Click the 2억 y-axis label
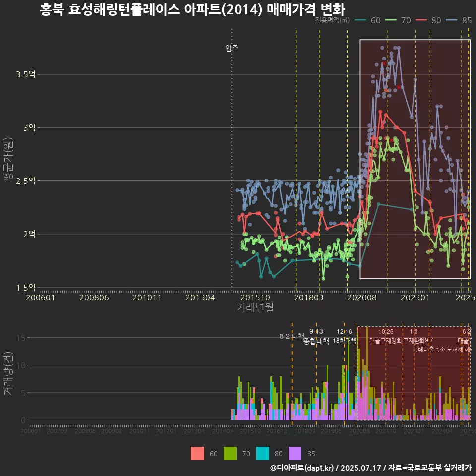 pyautogui.click(x=29, y=234)
